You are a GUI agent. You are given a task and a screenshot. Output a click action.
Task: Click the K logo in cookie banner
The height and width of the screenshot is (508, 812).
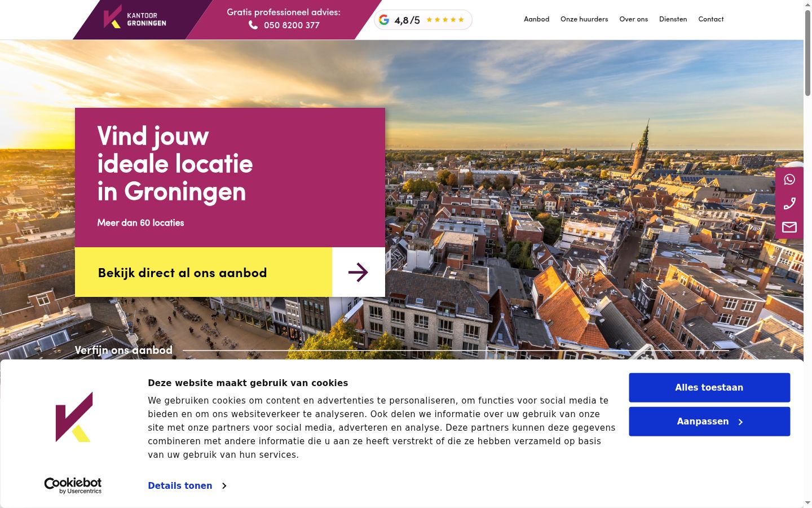[74, 417]
